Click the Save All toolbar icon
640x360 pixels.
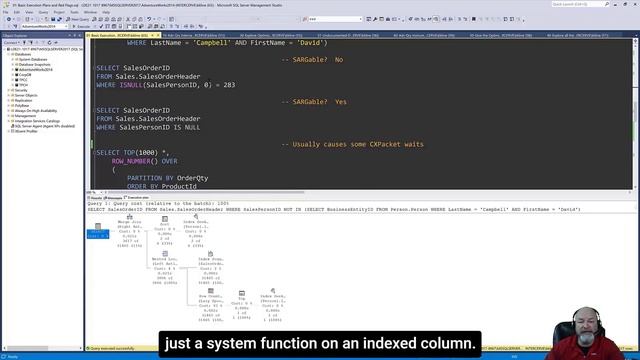tap(59, 19)
